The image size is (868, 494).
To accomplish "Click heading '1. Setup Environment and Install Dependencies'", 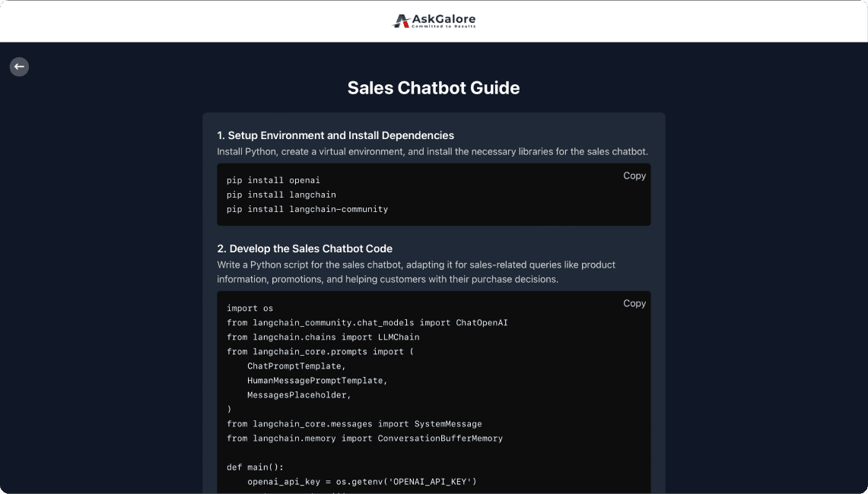I will pyautogui.click(x=335, y=135).
